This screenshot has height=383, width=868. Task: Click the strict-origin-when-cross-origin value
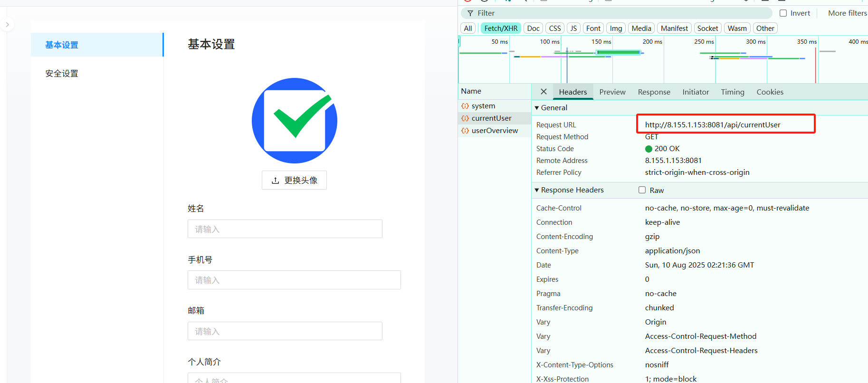point(697,172)
